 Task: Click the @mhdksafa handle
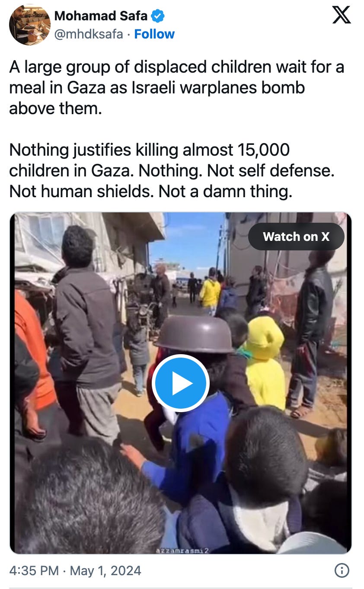[89, 34]
